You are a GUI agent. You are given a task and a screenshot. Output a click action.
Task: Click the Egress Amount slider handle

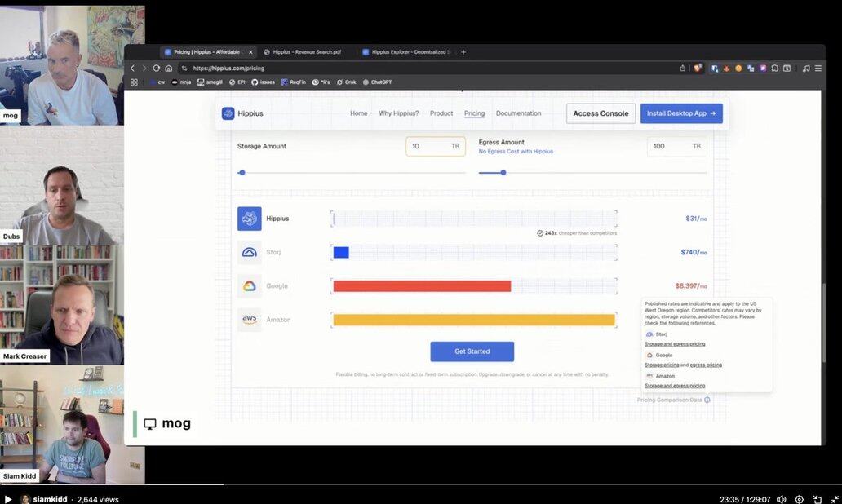point(503,173)
